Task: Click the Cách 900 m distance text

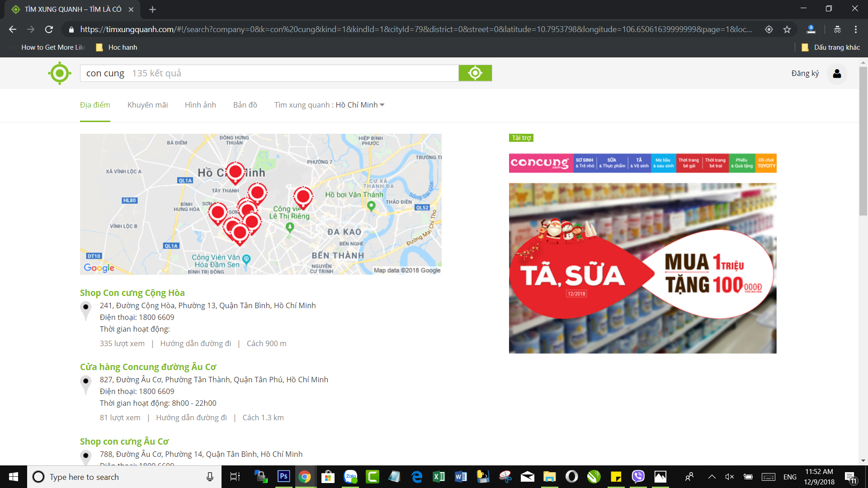Action: point(267,343)
